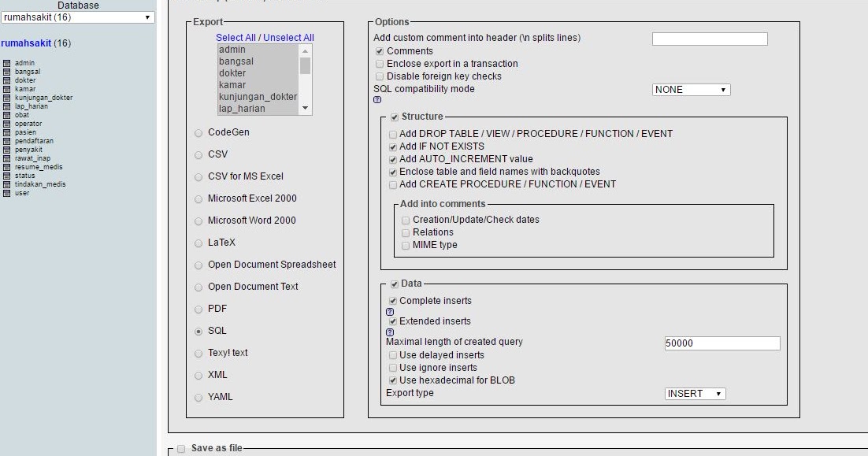
Task: Click the Unselect All link
Action: pyautogui.click(x=288, y=38)
